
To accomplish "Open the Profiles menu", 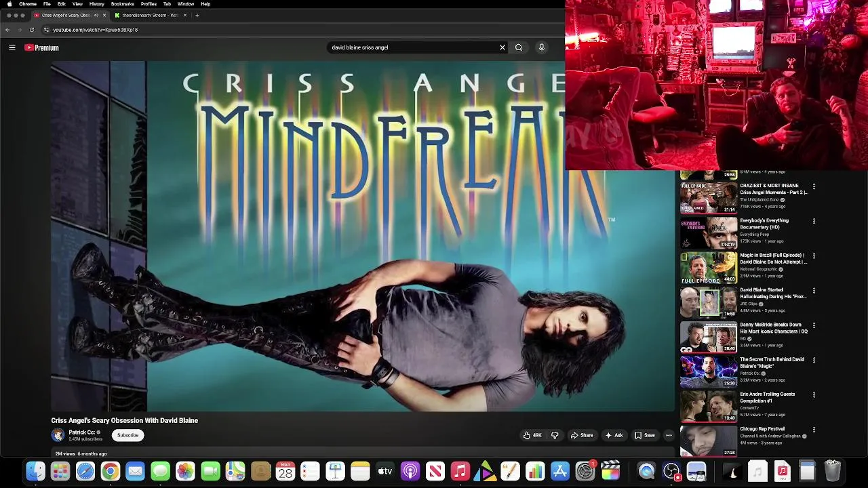I will pos(149,4).
